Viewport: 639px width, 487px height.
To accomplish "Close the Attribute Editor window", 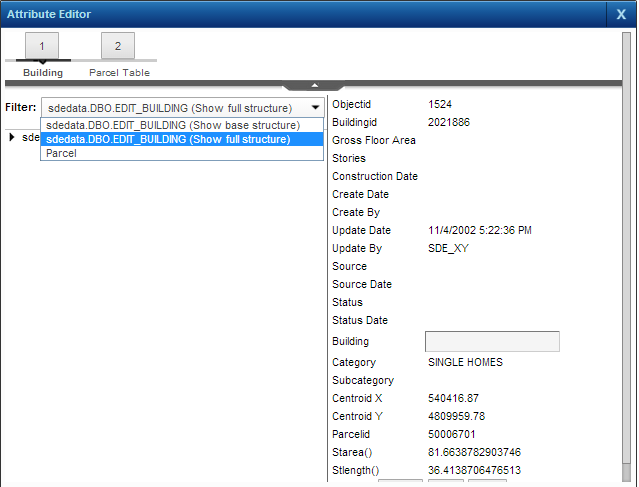I will point(621,14).
